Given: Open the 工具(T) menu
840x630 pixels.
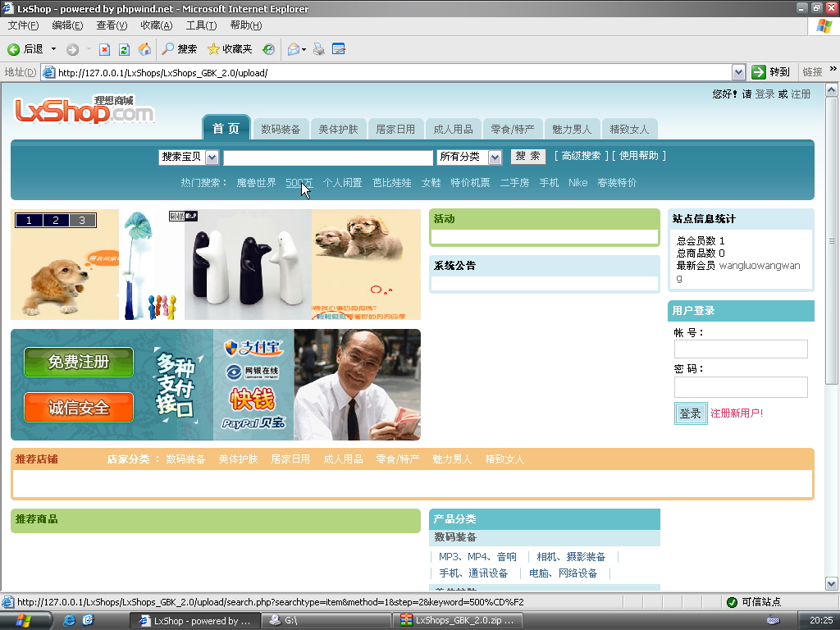Looking at the screenshot, I should (202, 25).
